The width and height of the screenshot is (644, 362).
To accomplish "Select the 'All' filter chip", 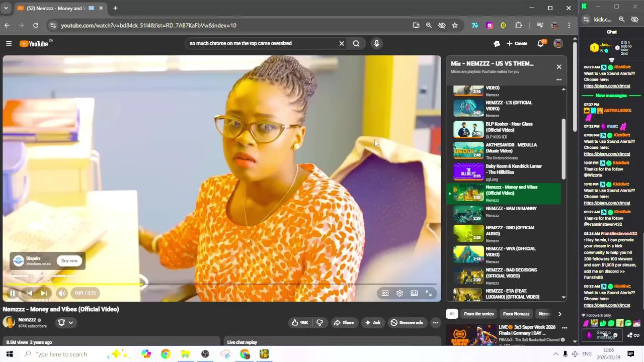I will coord(452,314).
